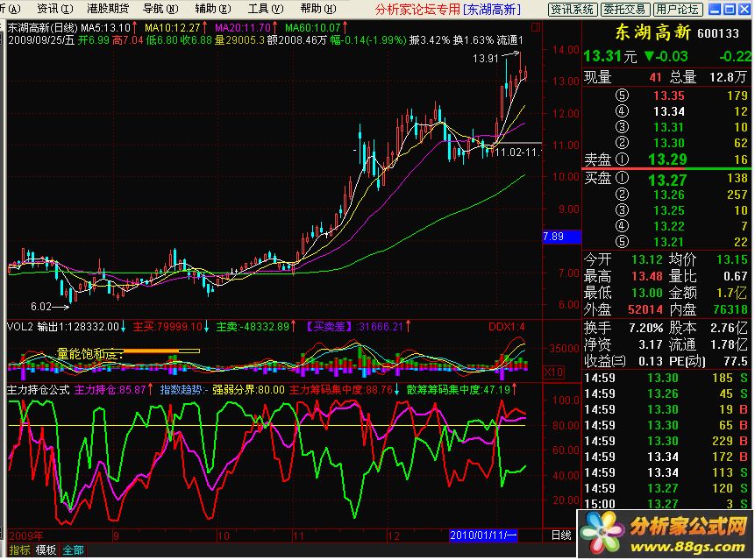Click buy level ② price 13.26

[x=669, y=195]
